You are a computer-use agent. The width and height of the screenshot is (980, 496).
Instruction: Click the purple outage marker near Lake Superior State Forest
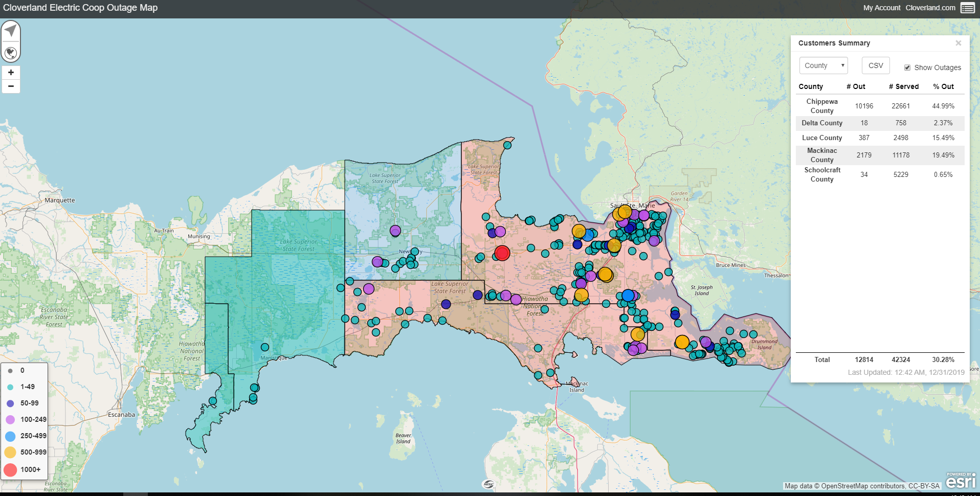(x=395, y=231)
